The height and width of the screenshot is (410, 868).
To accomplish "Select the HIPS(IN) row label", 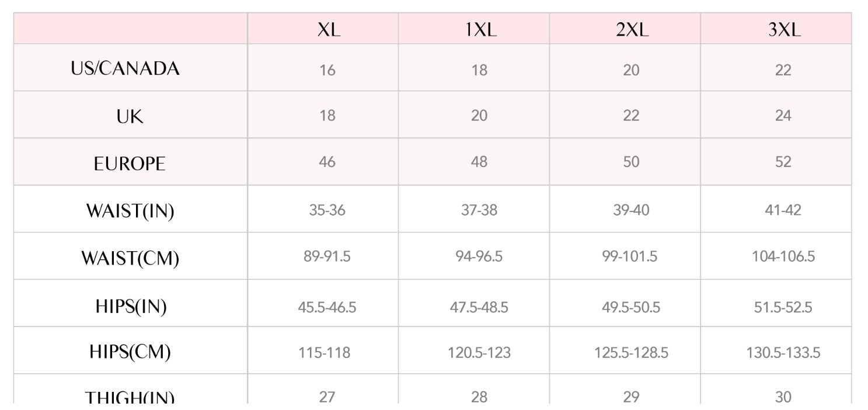I will click(130, 306).
